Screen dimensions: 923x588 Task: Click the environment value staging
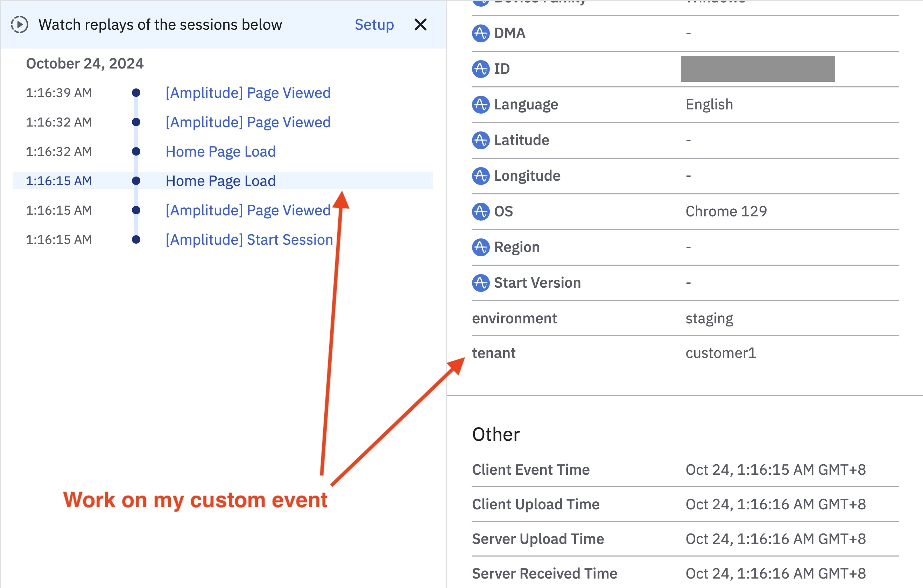pyautogui.click(x=709, y=318)
